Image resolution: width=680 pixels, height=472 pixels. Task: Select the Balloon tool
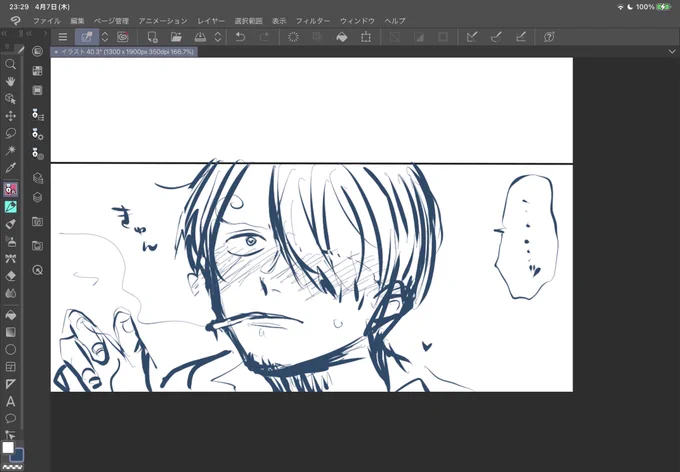point(10,419)
